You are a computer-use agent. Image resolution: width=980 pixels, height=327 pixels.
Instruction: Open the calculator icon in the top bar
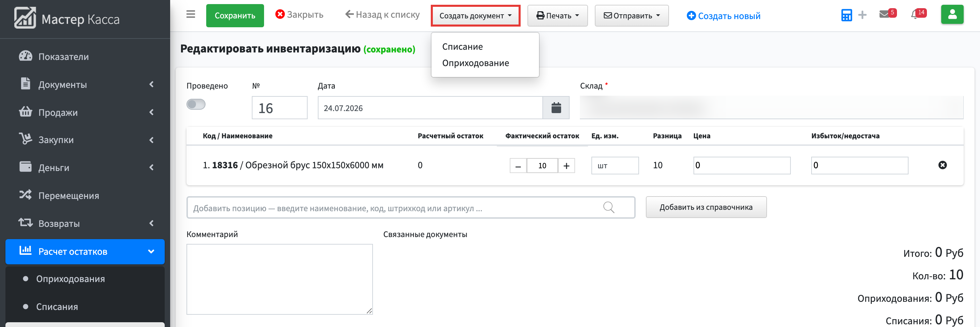click(847, 15)
